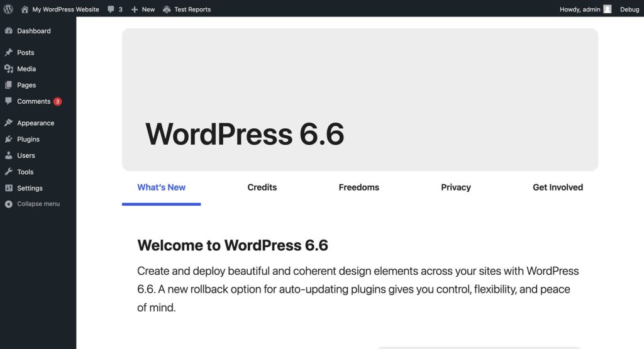Click the Pages icon in sidebar
This screenshot has height=349, width=644.
(9, 85)
